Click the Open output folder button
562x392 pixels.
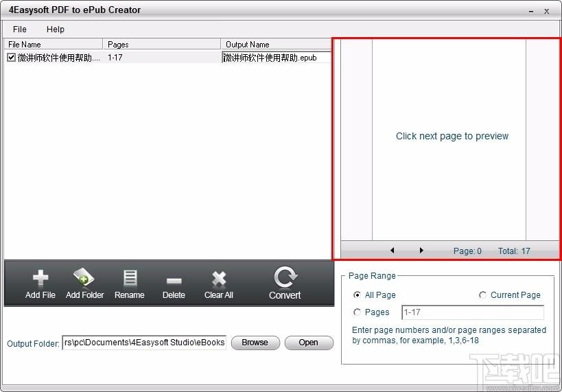pyautogui.click(x=309, y=343)
